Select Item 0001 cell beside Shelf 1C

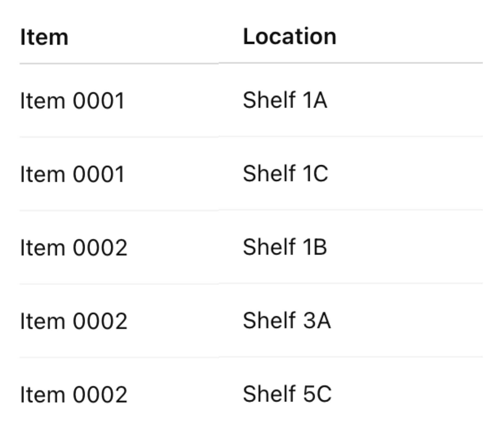pyautogui.click(x=72, y=174)
